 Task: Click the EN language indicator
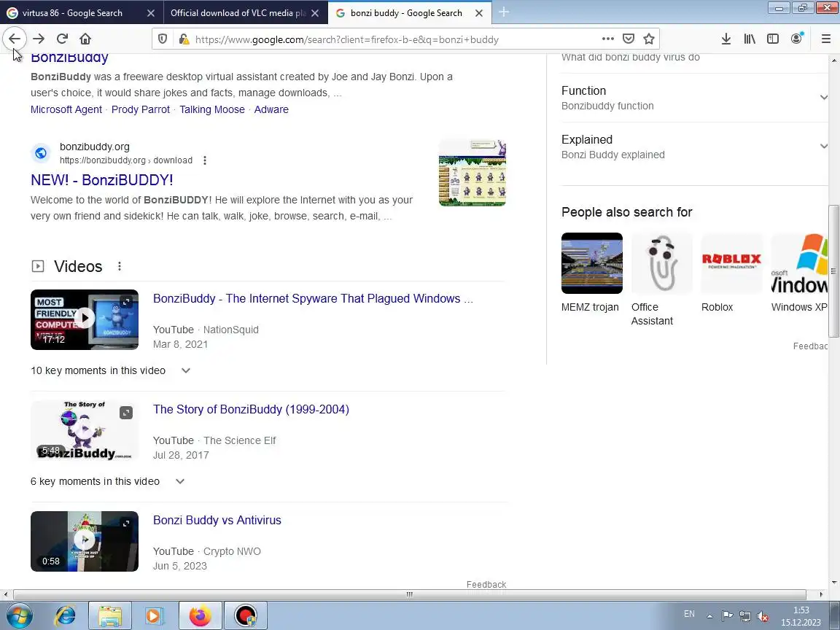click(689, 614)
